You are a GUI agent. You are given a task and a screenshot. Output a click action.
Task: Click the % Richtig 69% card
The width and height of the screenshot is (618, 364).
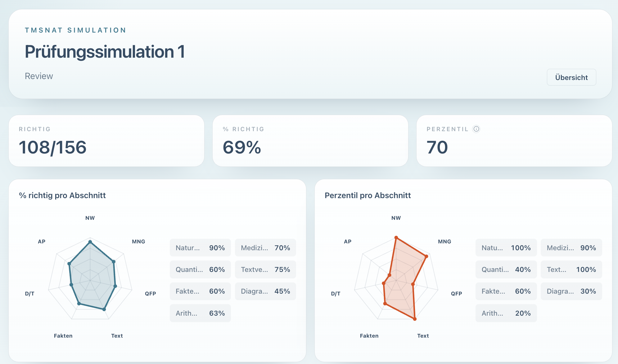tap(310, 141)
